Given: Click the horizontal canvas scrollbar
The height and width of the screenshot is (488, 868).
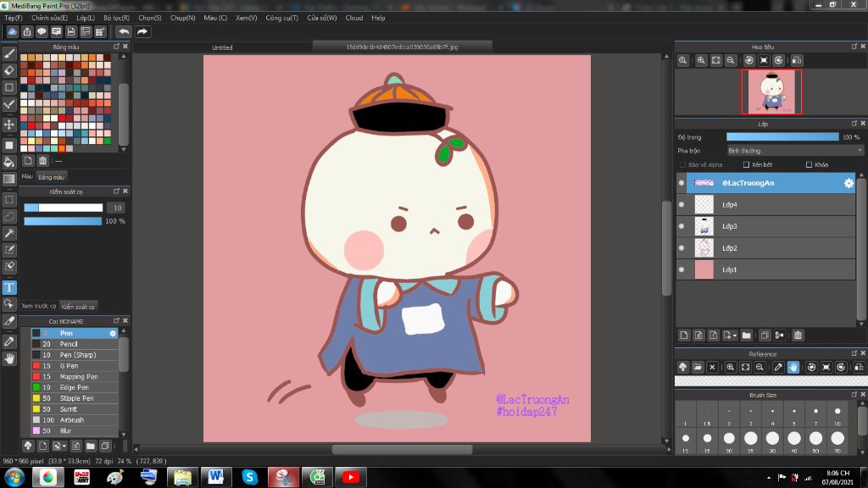Looking at the screenshot, I should pyautogui.click(x=402, y=449).
